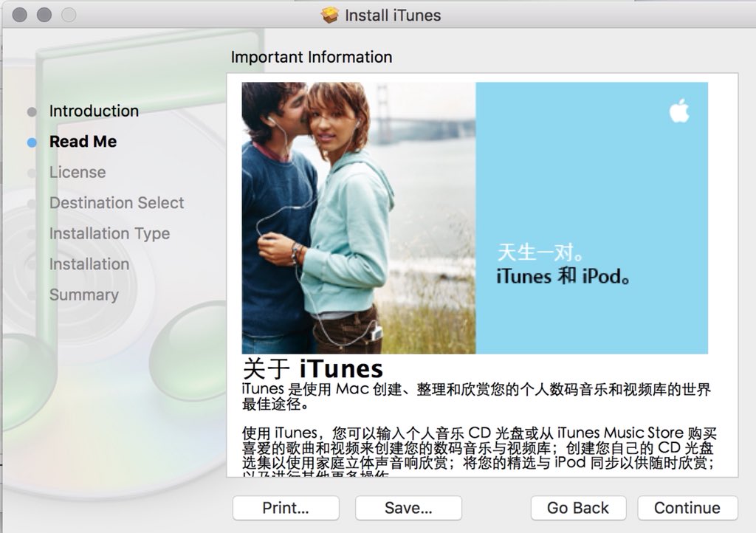Click the Continue button

[x=687, y=508]
